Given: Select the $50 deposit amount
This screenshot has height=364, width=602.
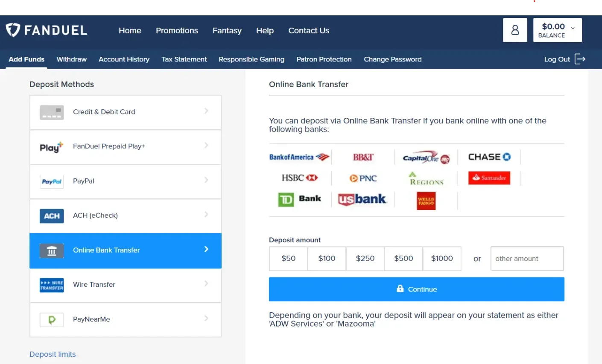Looking at the screenshot, I should pyautogui.click(x=288, y=259).
